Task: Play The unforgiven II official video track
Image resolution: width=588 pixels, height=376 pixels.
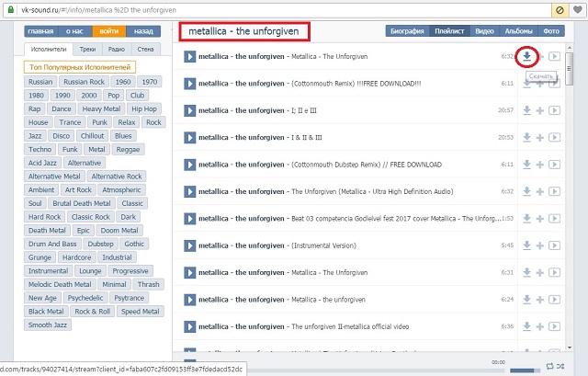Action: point(190,327)
